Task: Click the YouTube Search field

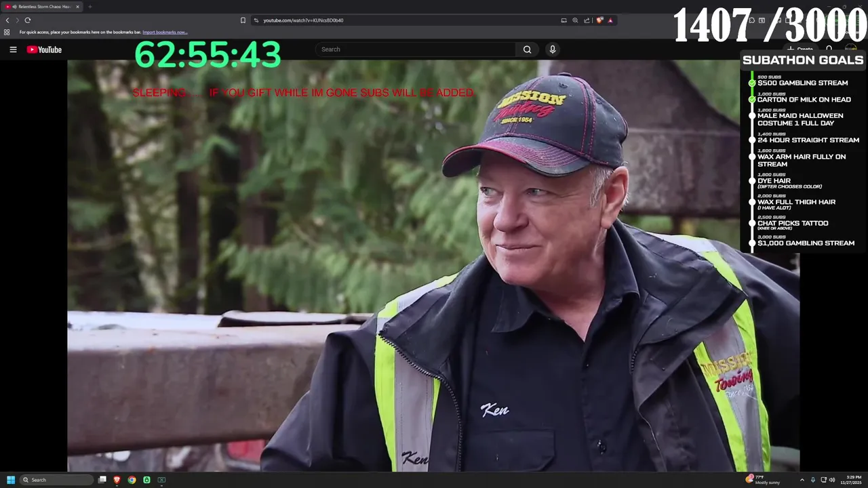Action: click(416, 49)
